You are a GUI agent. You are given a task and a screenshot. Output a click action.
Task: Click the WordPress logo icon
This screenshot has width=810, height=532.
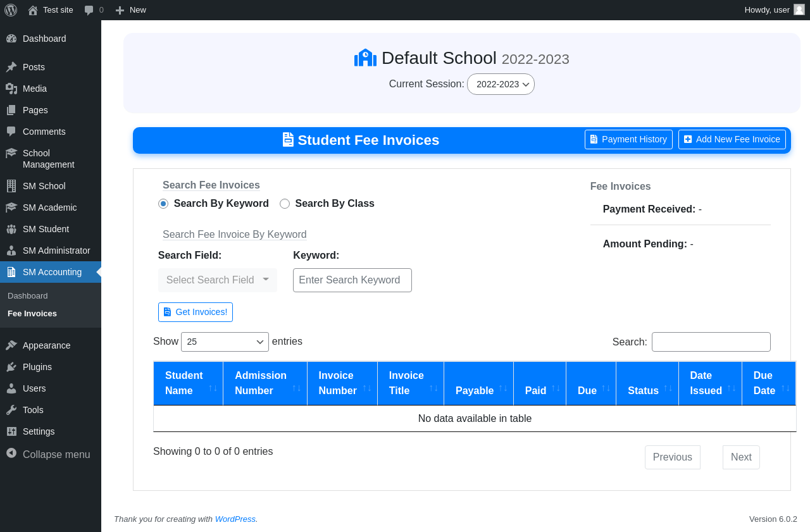(11, 10)
